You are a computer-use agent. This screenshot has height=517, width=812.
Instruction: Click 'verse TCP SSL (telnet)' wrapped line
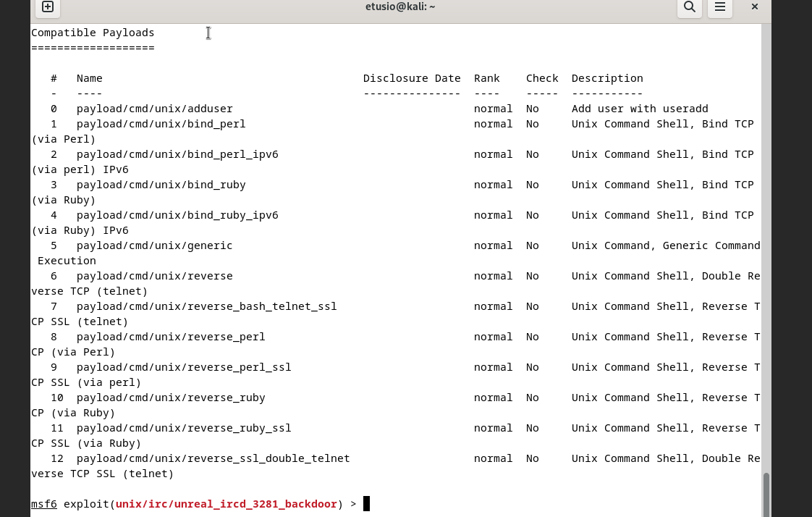[x=103, y=474]
